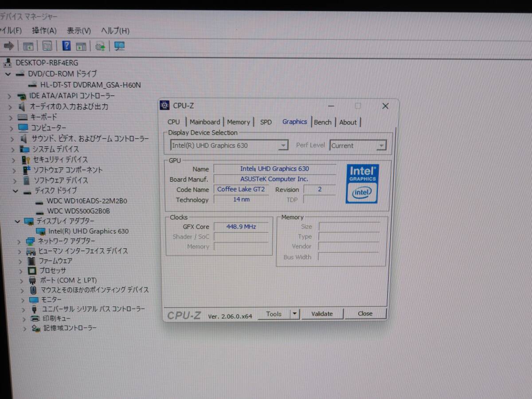532x399 pixels.
Task: Select サウンド、ビデオ、およびゲーム コントローラー row
Action: click(90, 139)
